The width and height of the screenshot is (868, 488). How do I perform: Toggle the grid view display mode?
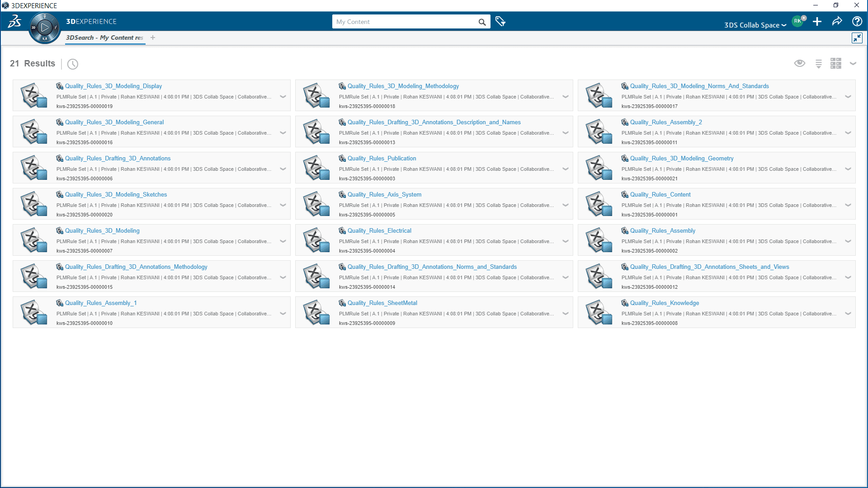click(836, 64)
